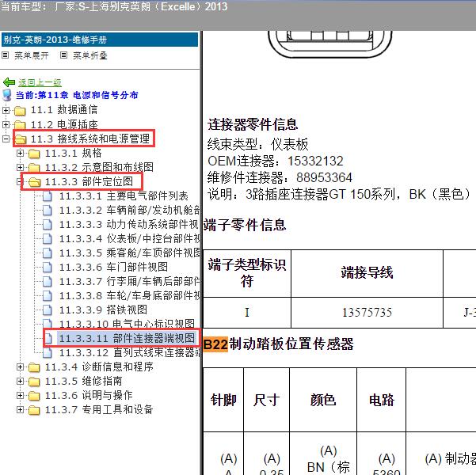Viewport: 476px width, 475px height.
Task: Select 11.3.3.11 部件连接器端视图 entry
Action: coord(127,338)
